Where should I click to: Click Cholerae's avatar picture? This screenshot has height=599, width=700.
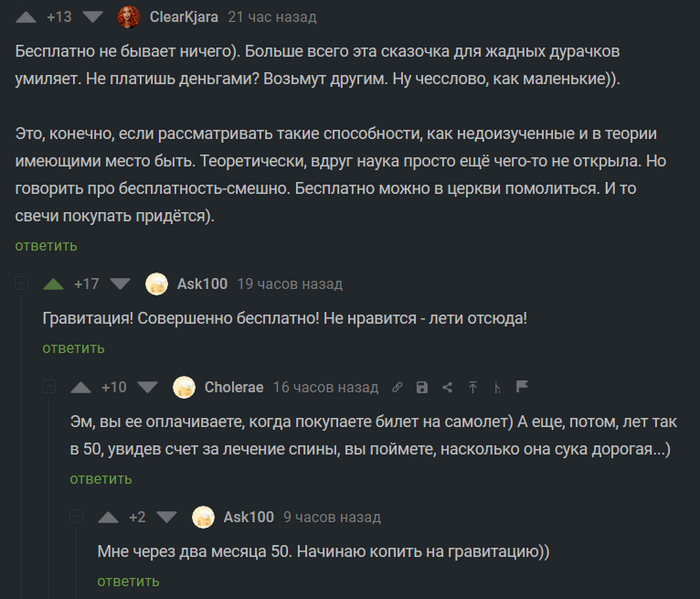184,387
